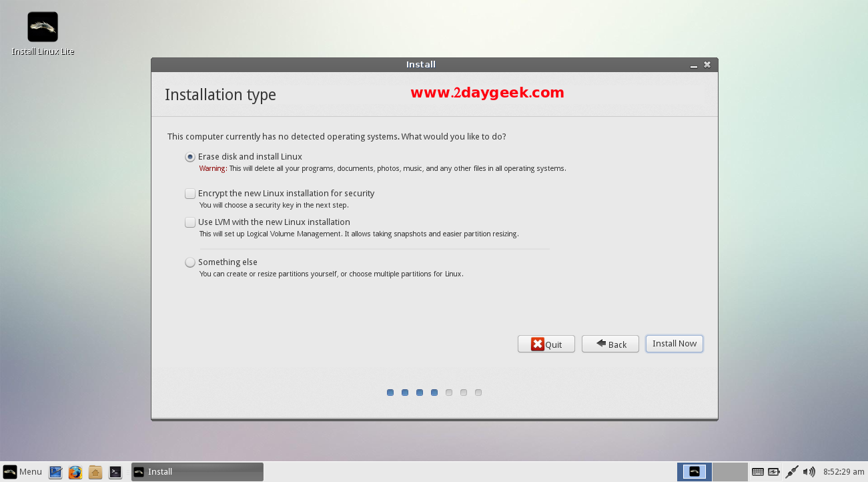
Task: Open the Menu button in the taskbar
Action: click(23, 472)
